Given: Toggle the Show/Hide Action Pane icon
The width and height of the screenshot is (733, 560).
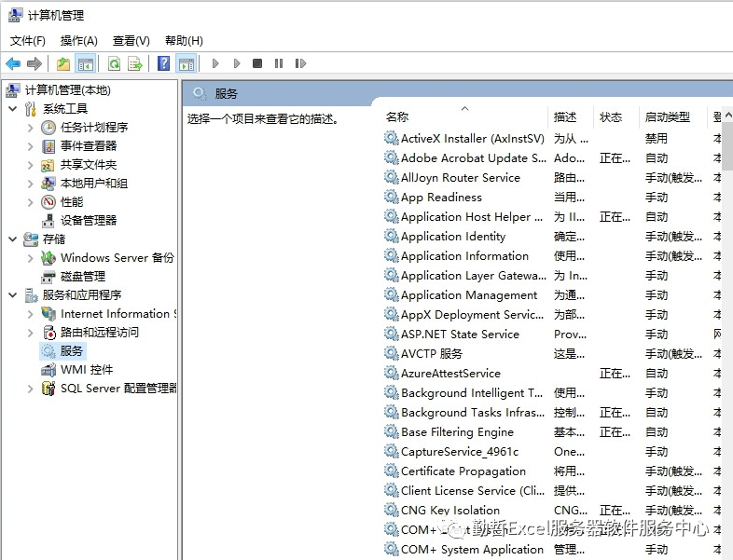Looking at the screenshot, I should 187,63.
